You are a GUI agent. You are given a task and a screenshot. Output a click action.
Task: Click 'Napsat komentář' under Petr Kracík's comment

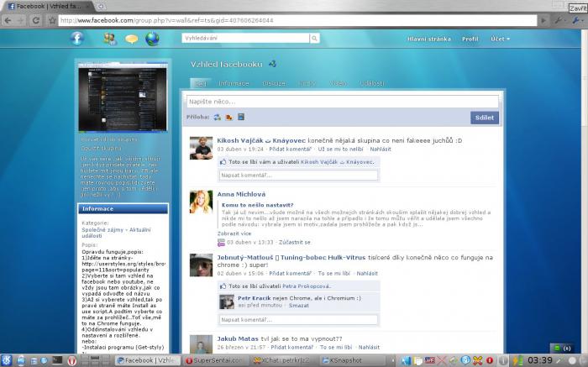pos(298,320)
